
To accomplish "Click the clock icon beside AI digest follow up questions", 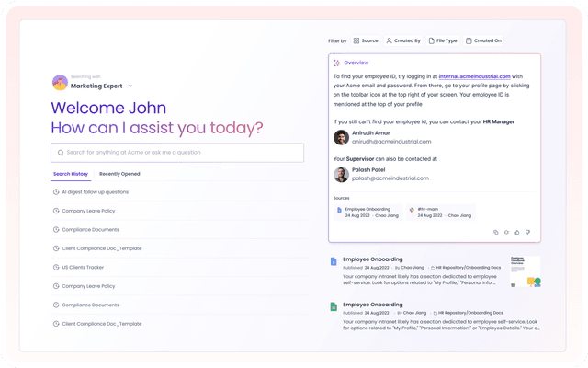I will pyautogui.click(x=56, y=192).
